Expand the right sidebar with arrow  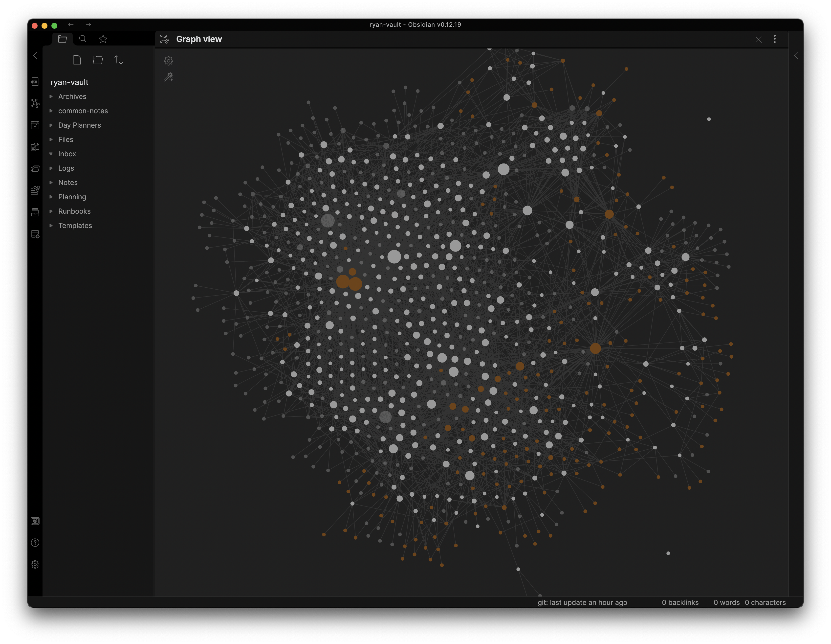tap(796, 56)
